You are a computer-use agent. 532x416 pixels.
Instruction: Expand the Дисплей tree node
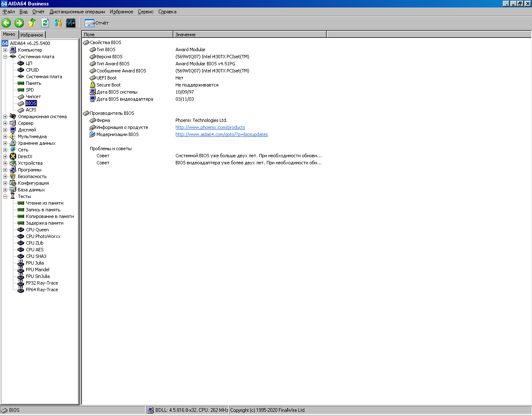5,130
